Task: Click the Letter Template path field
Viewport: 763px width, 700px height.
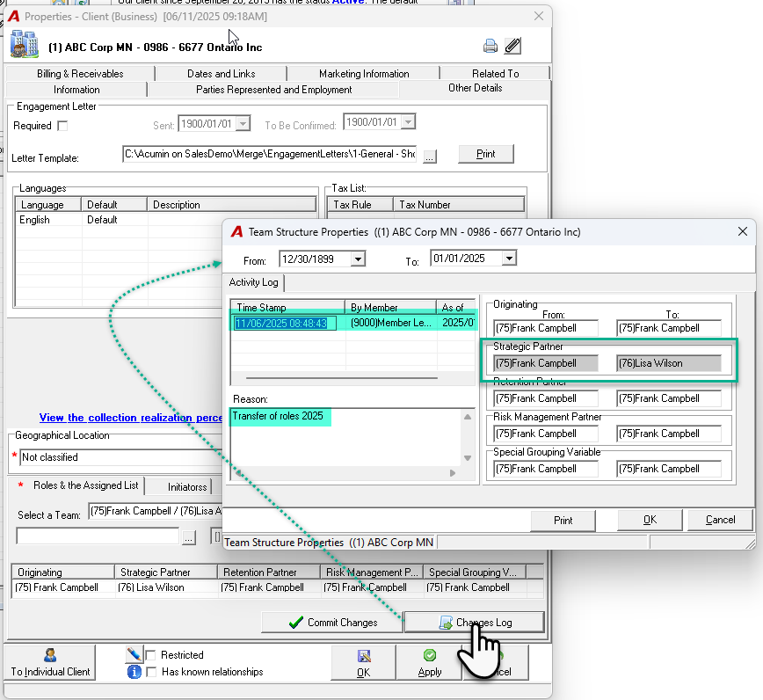Action: coord(270,154)
